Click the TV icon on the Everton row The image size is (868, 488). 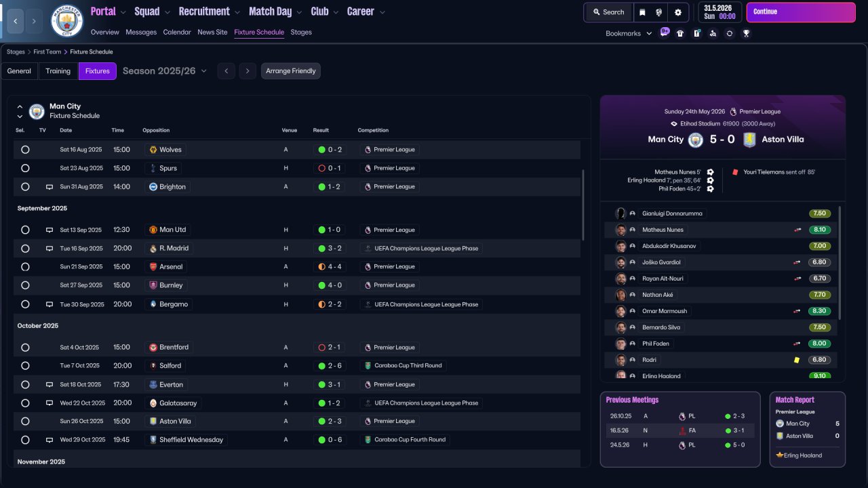[x=49, y=384]
